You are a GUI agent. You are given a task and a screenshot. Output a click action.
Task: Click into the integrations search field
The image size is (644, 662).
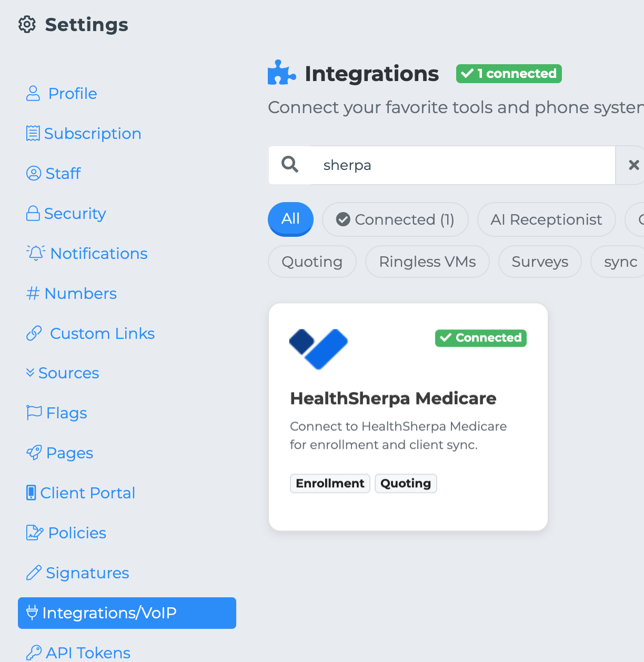point(463,165)
